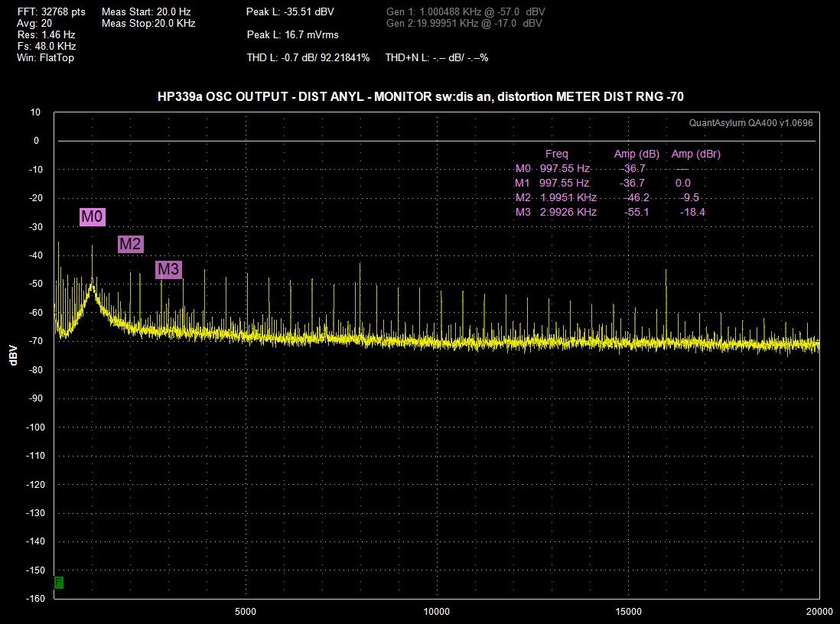Click the Peak L: -35.51 dBV readout
This screenshot has width=840, height=624.
291,11
